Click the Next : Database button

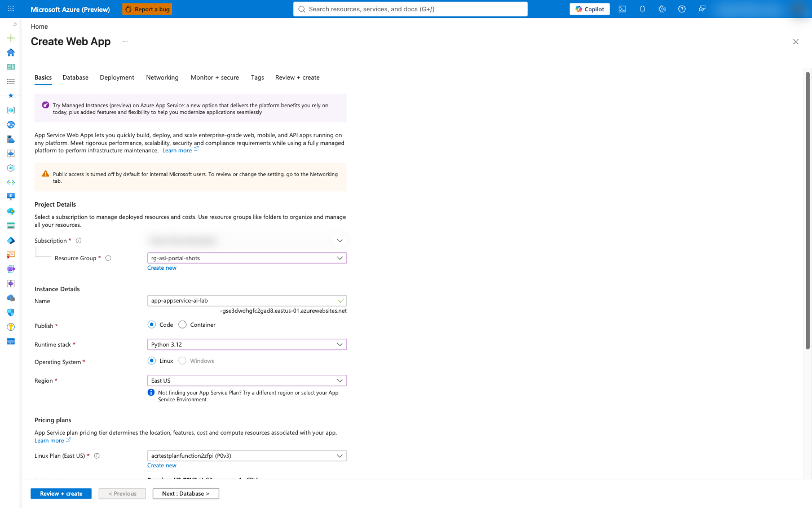pyautogui.click(x=186, y=493)
